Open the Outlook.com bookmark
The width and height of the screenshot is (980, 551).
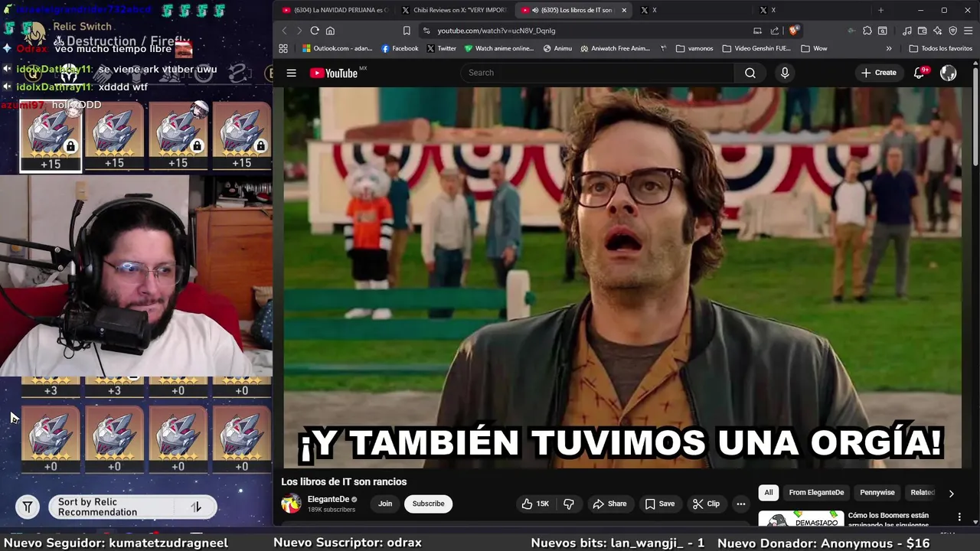337,48
